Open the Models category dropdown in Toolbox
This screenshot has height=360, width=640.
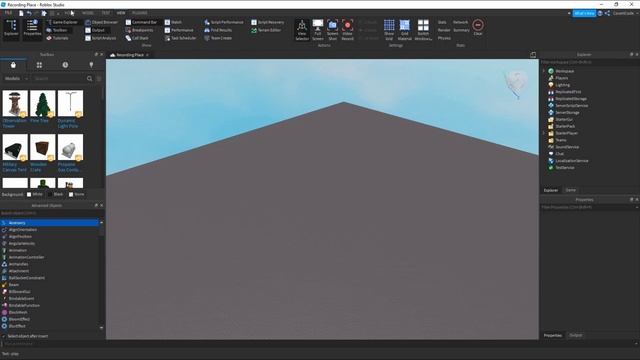16,78
